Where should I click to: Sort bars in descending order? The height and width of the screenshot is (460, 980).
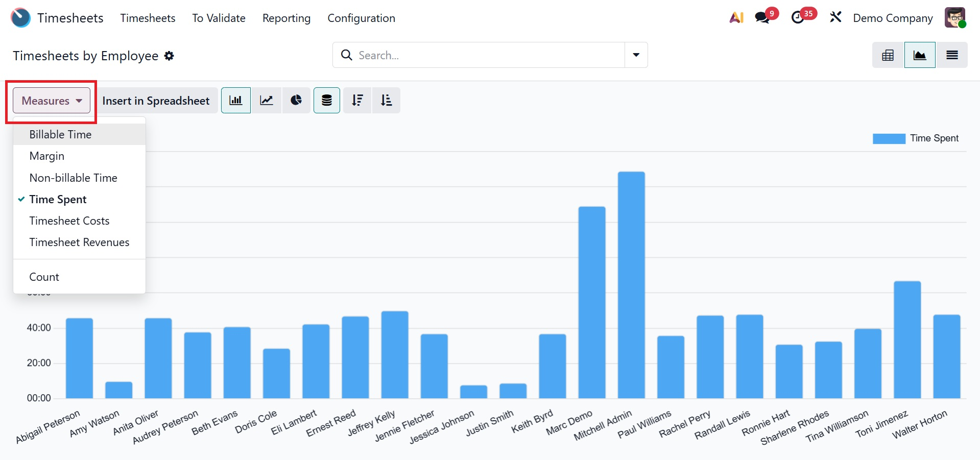(357, 101)
